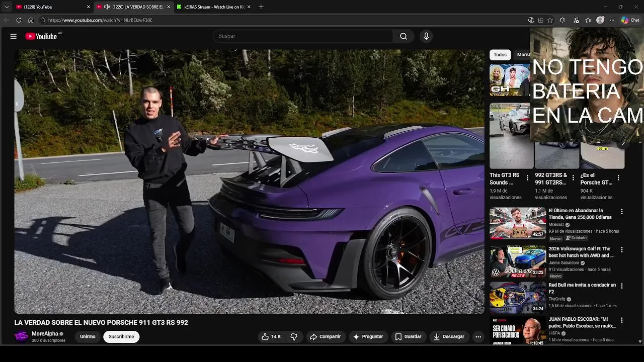Open the SER CRIADO POR SICARIOS thumbnail

click(518, 330)
